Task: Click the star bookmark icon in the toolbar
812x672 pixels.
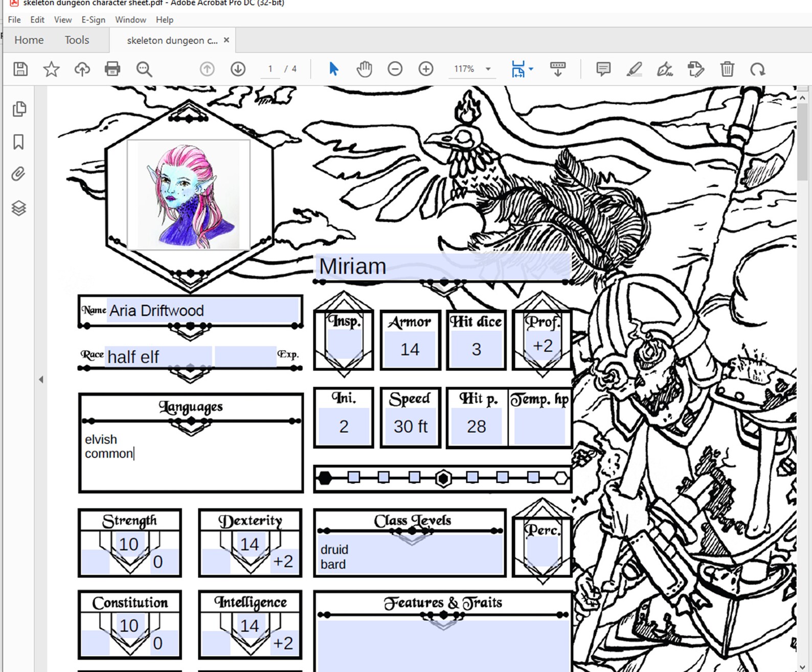Action: (x=51, y=69)
